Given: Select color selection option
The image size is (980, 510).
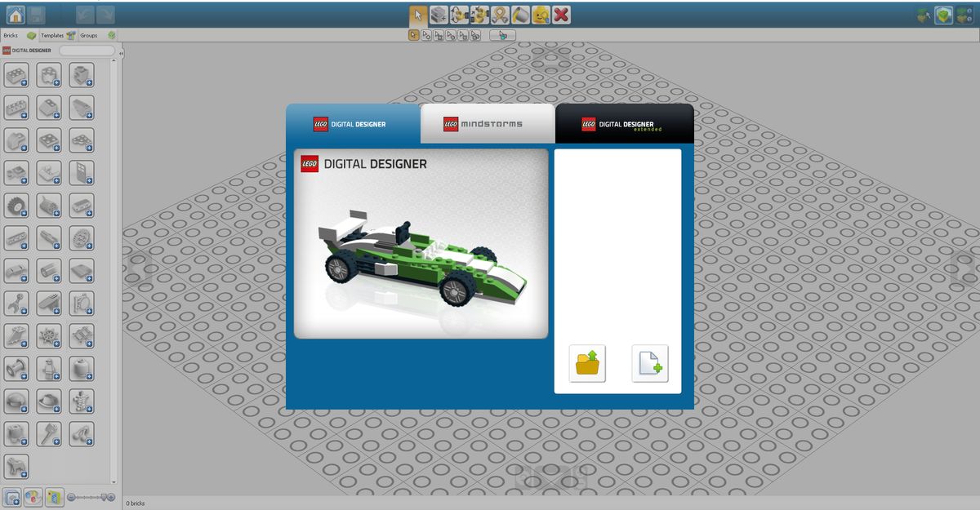Looking at the screenshot, I should [451, 35].
